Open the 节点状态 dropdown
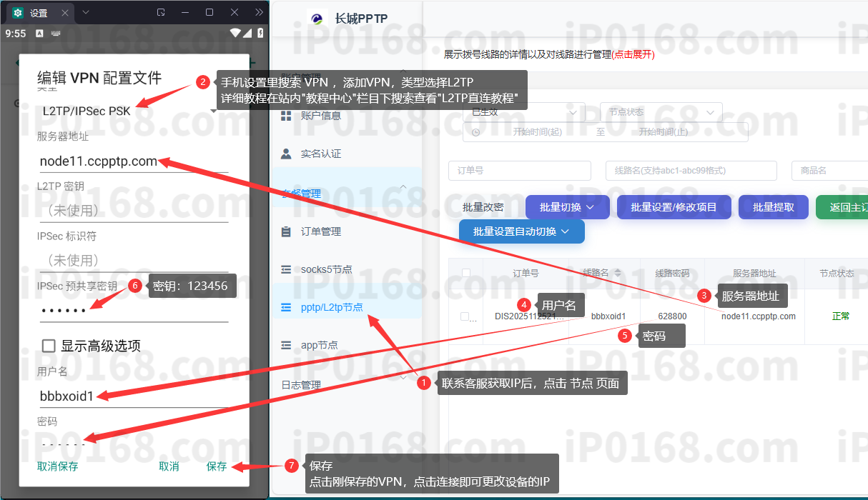The height and width of the screenshot is (500, 868). (661, 112)
